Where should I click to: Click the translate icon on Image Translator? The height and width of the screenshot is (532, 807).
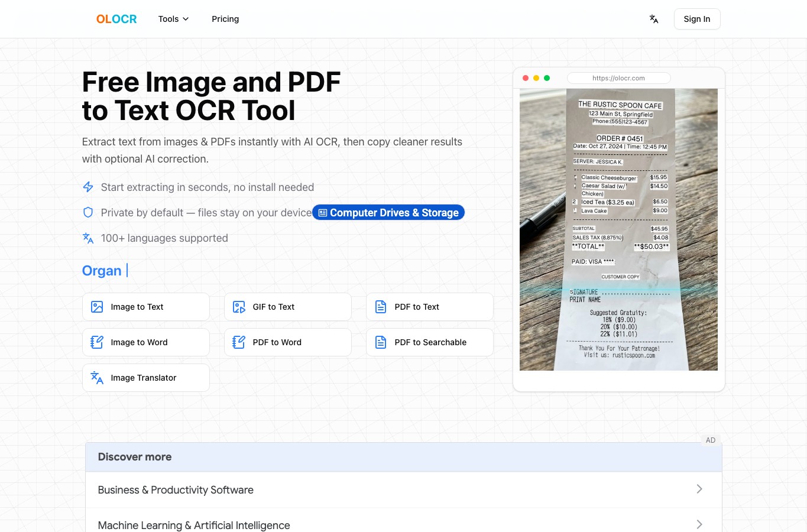point(97,378)
